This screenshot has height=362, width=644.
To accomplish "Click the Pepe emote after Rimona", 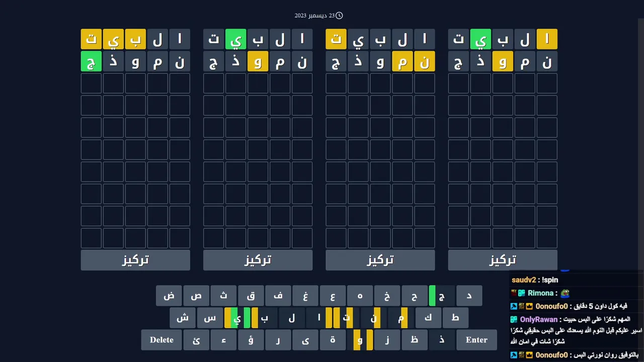I will [565, 293].
